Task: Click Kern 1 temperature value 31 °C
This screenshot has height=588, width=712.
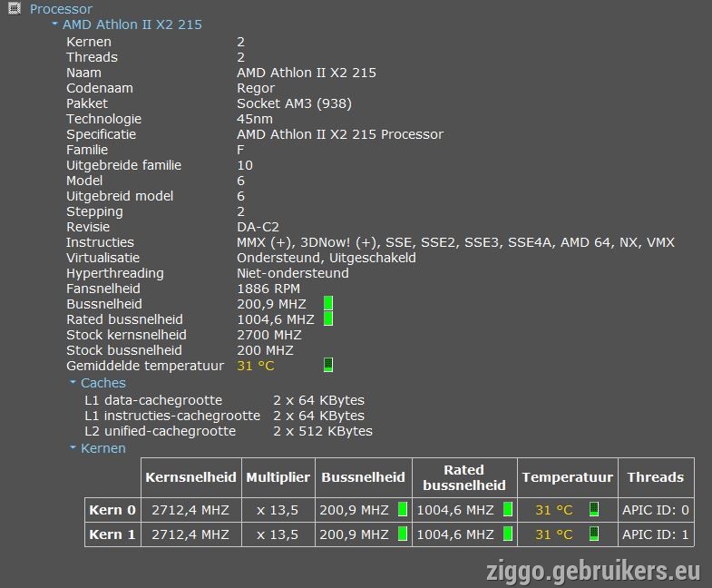Action: point(554,534)
